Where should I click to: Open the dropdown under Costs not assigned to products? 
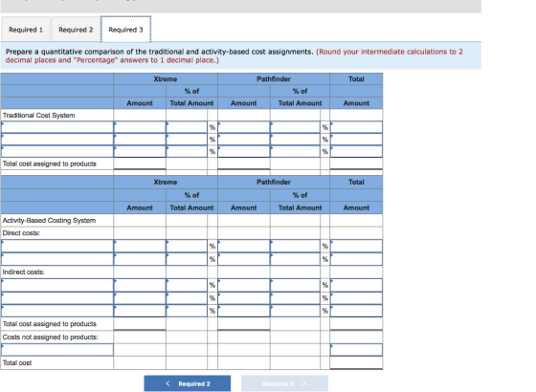(x=57, y=350)
